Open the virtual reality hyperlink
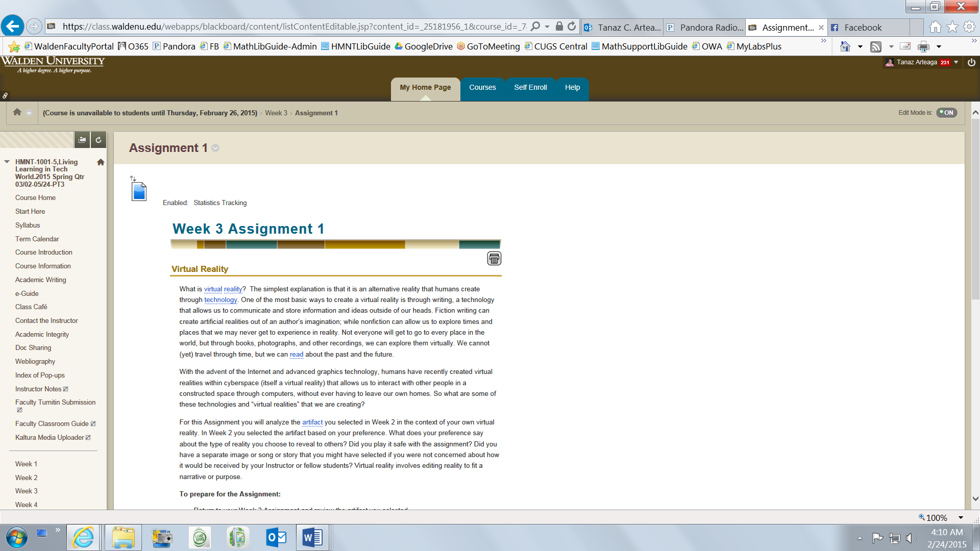Image resolution: width=980 pixels, height=551 pixels. (223, 289)
